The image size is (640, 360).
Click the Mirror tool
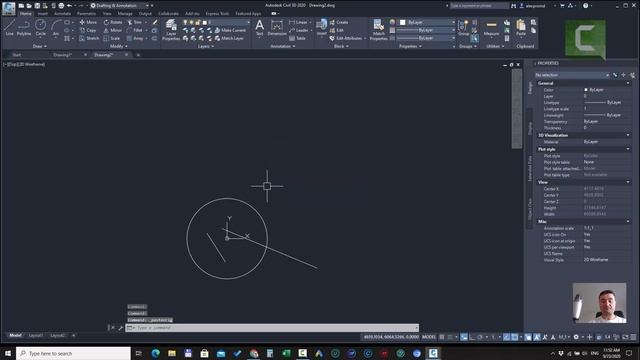(113, 30)
